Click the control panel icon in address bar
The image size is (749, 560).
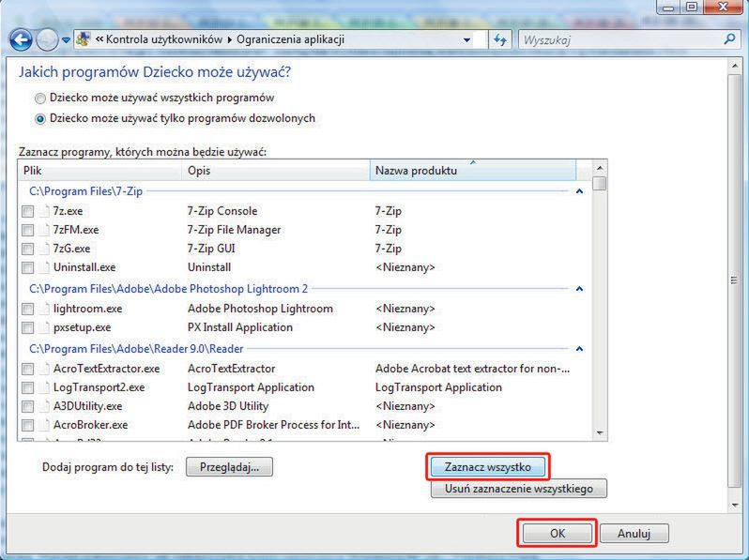pyautogui.click(x=84, y=39)
